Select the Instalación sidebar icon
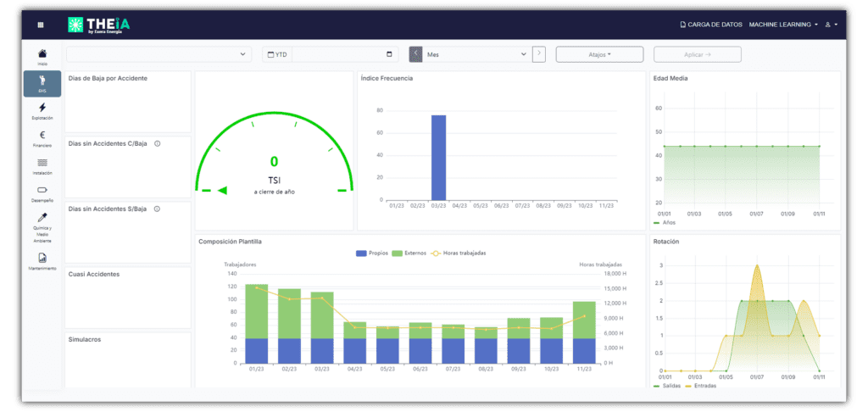Screen dimensions: 868x412 (x=42, y=164)
